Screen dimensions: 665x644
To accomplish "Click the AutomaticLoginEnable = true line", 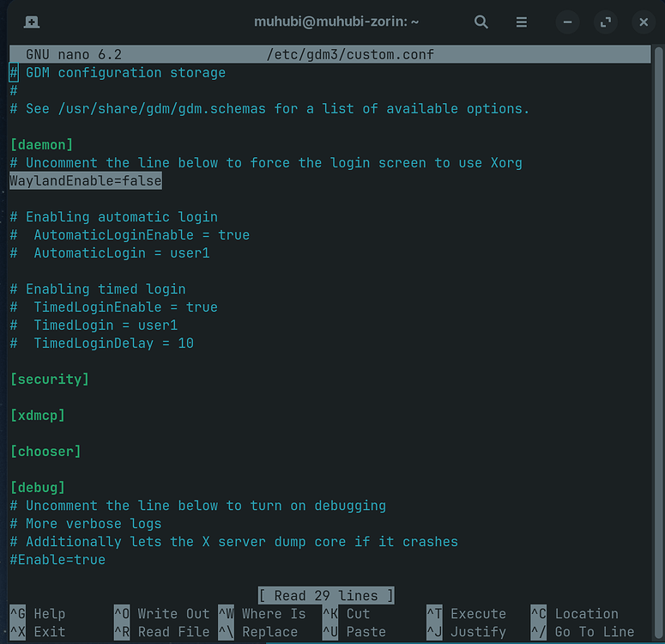I will pos(130,234).
